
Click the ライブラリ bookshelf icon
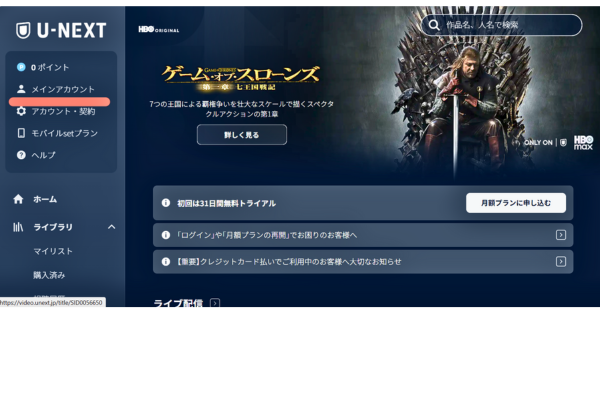18,227
